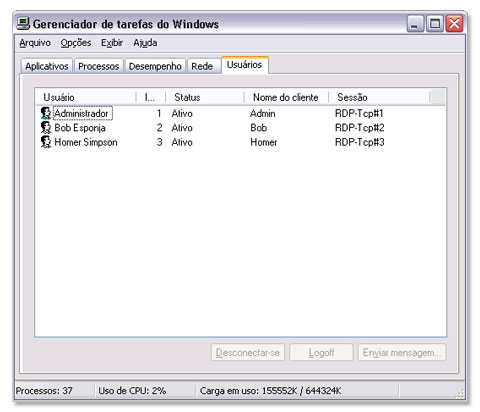
Task: Click the Sessão column header
Action: pos(379,97)
